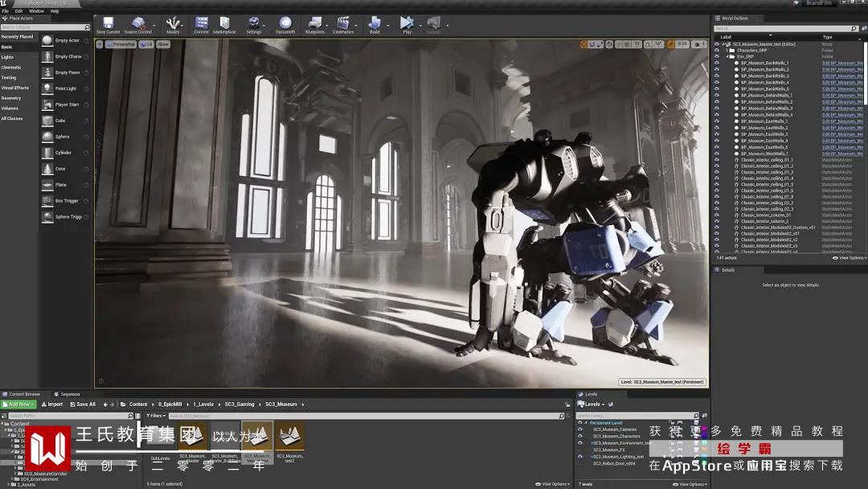This screenshot has width=868, height=489.
Task: Open the Blueprints toolbar icon
Action: click(314, 25)
